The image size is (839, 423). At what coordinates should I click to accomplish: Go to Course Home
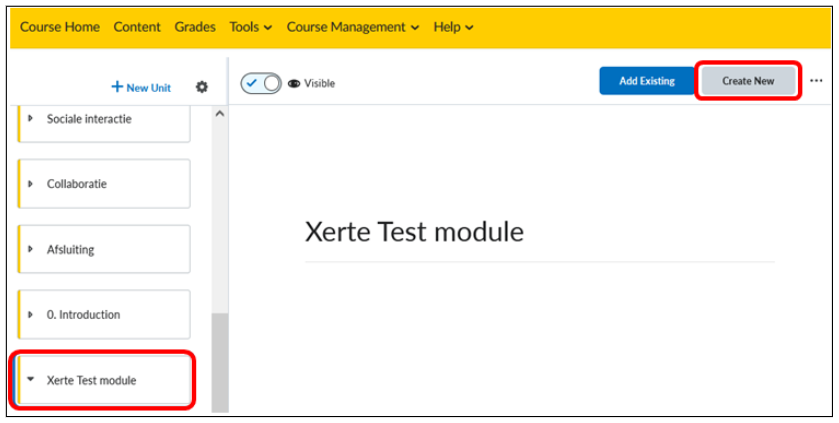tap(59, 27)
